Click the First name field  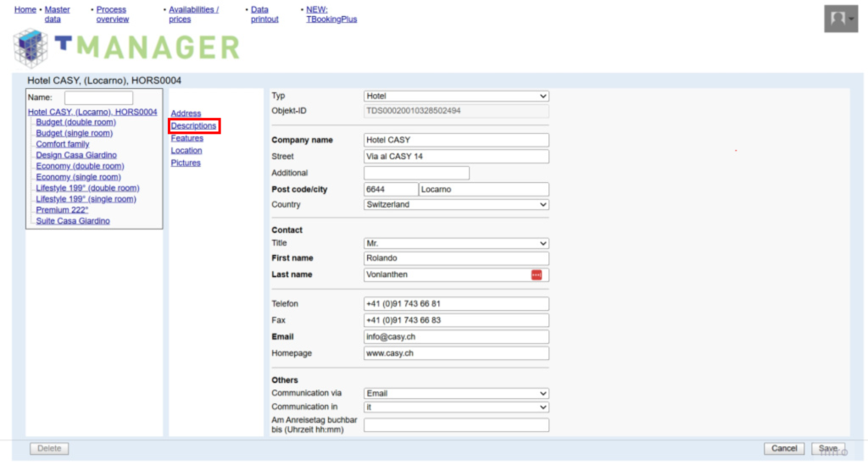(456, 258)
